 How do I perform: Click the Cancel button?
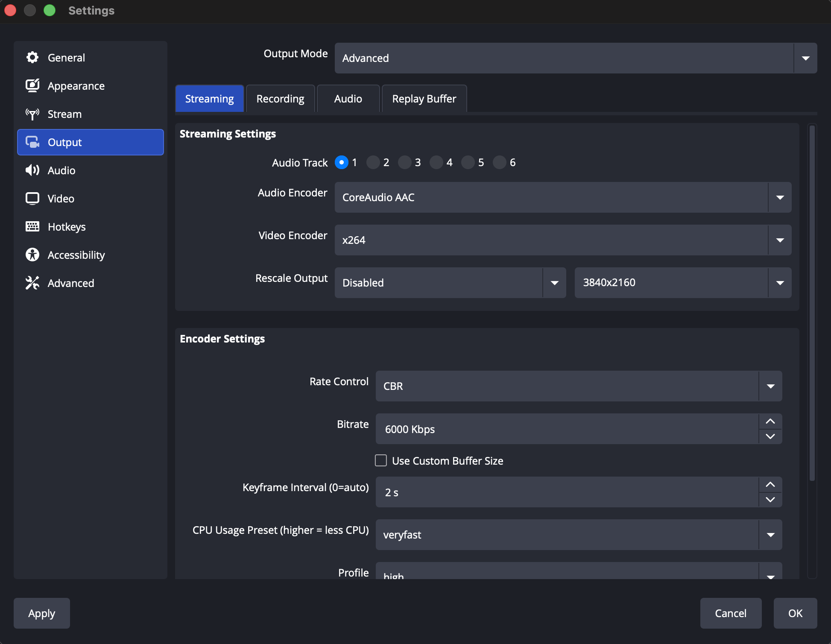pyautogui.click(x=731, y=613)
